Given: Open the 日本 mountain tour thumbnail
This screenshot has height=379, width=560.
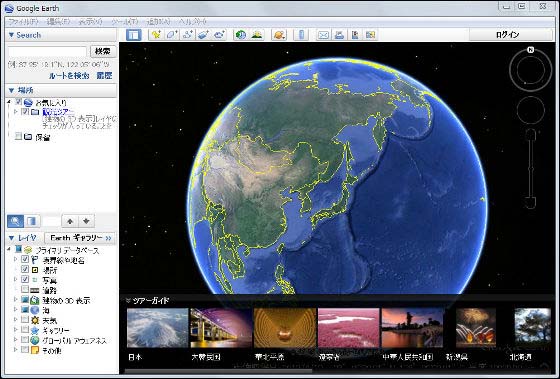Looking at the screenshot, I should point(158,328).
